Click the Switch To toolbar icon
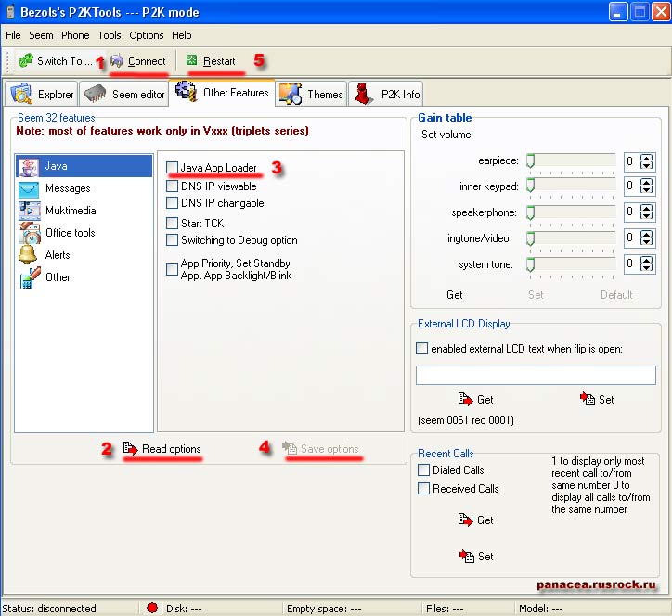The width and height of the screenshot is (672, 616). (26, 60)
